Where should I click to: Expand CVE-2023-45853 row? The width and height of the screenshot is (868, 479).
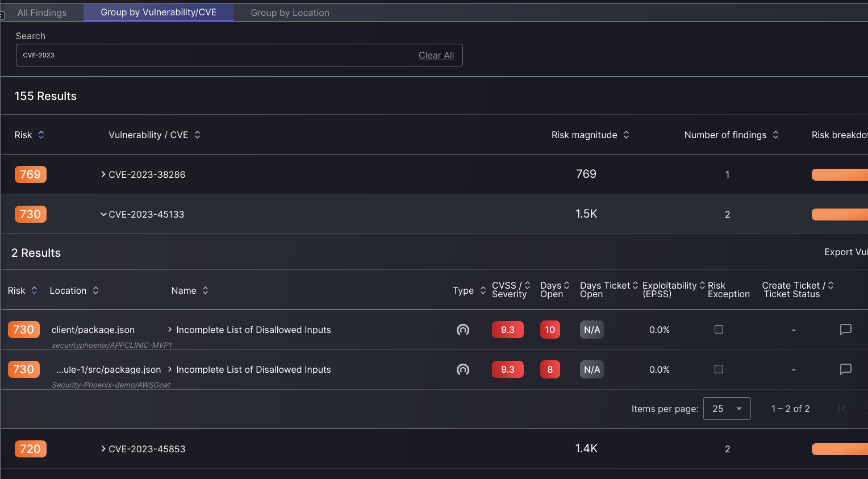[103, 449]
